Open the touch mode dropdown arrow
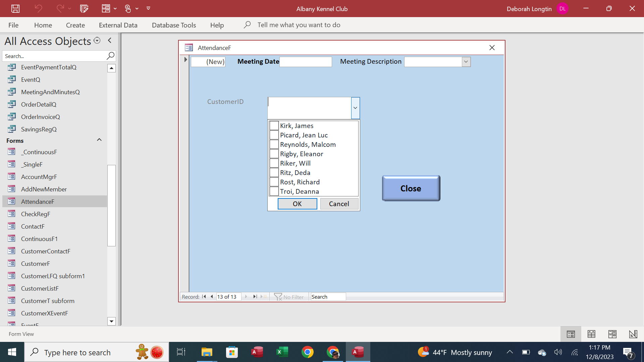The width and height of the screenshot is (644, 362). point(137,9)
